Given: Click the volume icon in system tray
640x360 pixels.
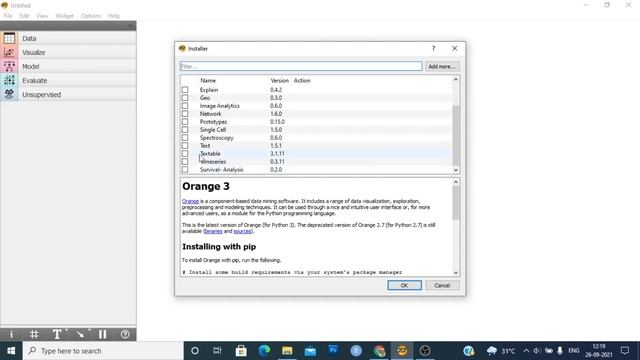Looking at the screenshot, I should pyautogui.click(x=537, y=351).
